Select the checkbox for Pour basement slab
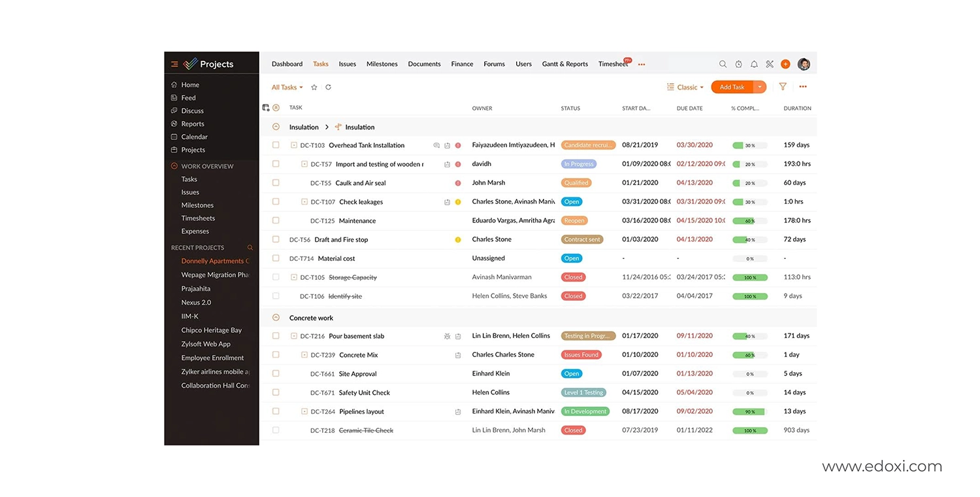 (x=275, y=335)
